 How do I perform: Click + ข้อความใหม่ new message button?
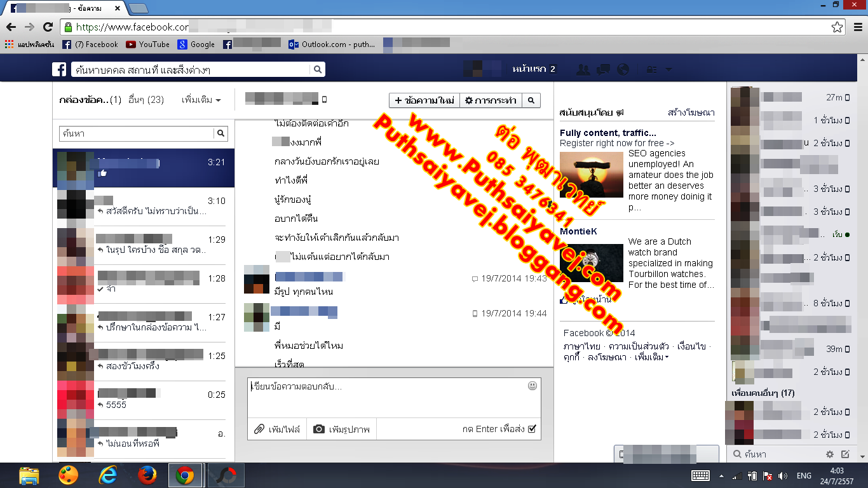tap(424, 100)
